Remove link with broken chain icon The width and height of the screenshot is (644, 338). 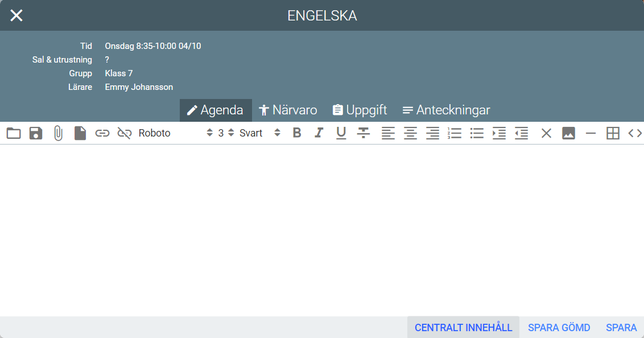[x=124, y=133]
